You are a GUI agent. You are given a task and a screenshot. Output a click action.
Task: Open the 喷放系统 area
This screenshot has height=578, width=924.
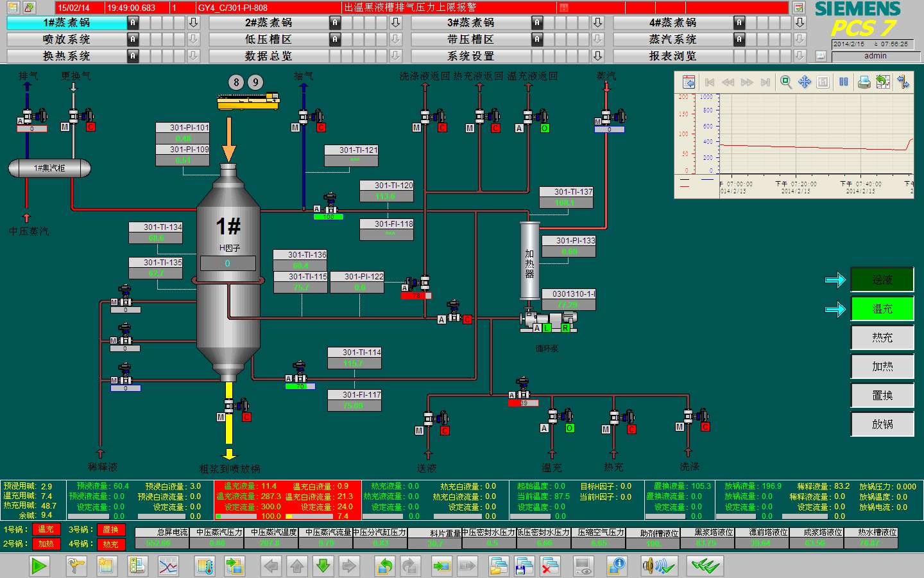(x=66, y=39)
